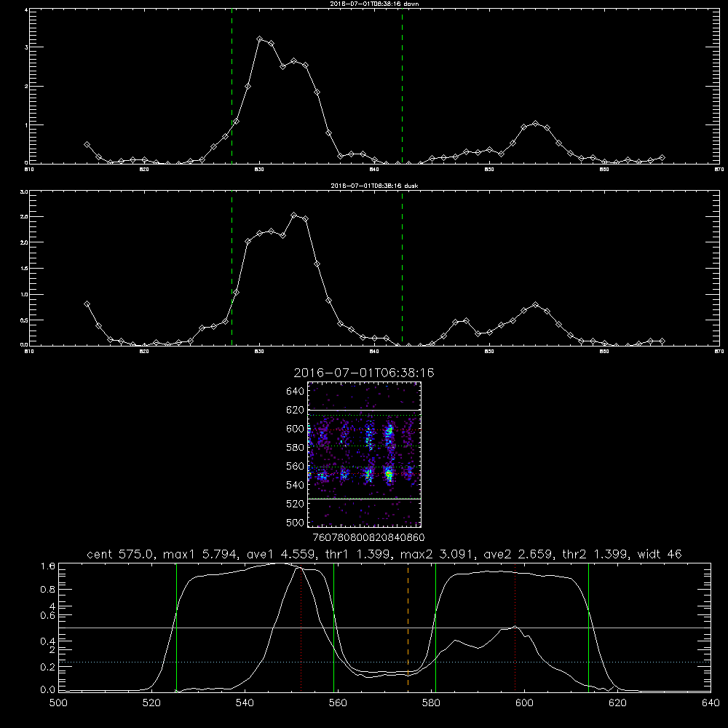728x728 pixels.
Task: Click the x-axis label 560 in bottom plot
Action: [338, 703]
